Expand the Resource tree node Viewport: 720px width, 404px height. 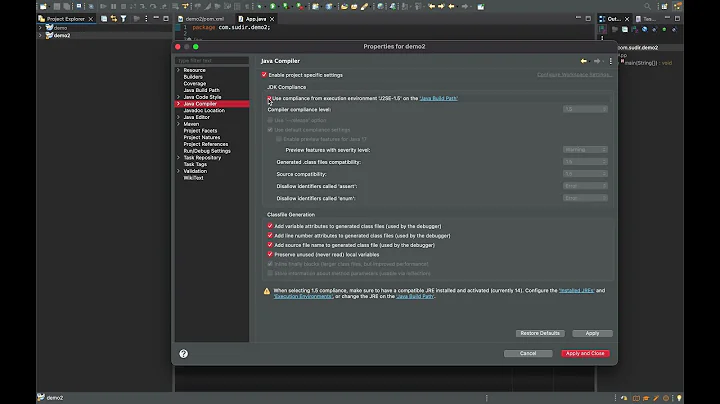[x=178, y=70]
